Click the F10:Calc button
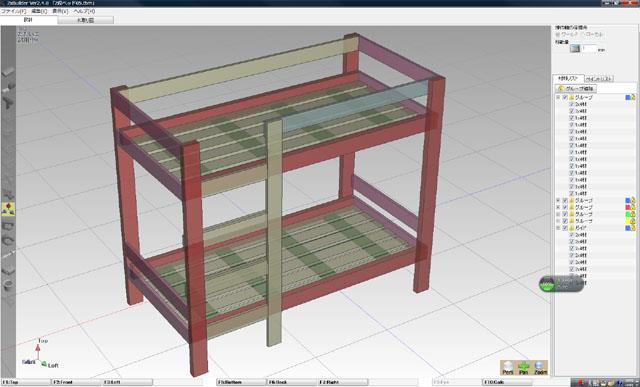 click(x=508, y=383)
